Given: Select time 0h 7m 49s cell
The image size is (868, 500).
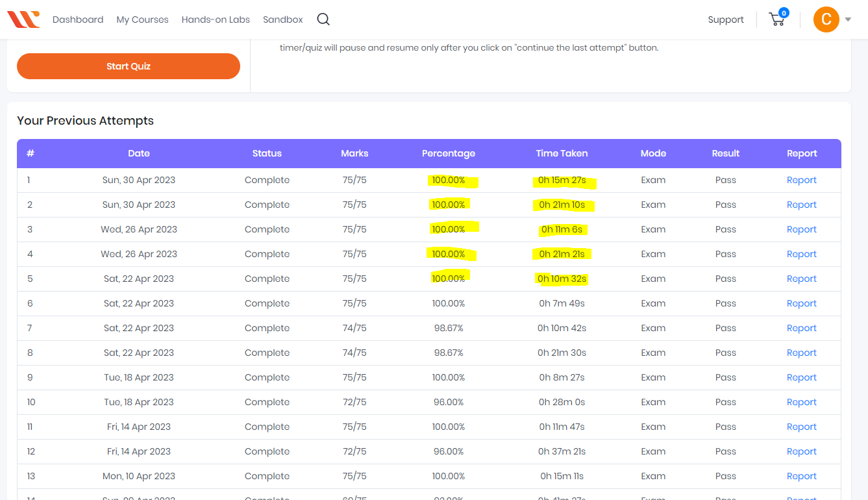Looking at the screenshot, I should pos(562,303).
